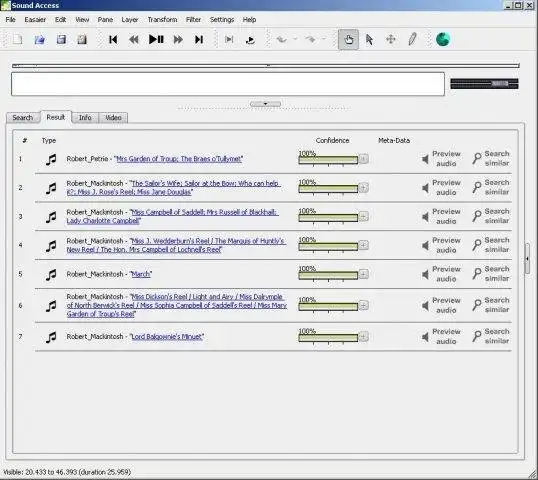
Task: Open Miss J. Wedderburn's Reel link
Action: point(176,245)
